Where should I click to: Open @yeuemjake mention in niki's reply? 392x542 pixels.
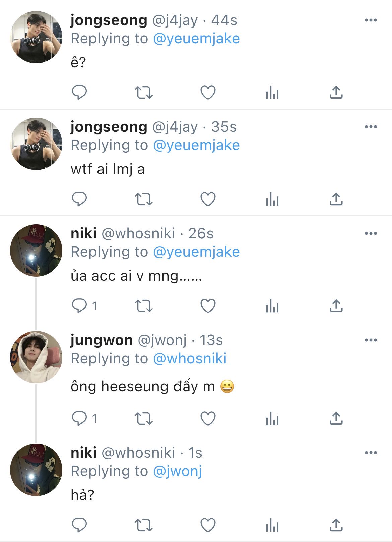point(196,252)
